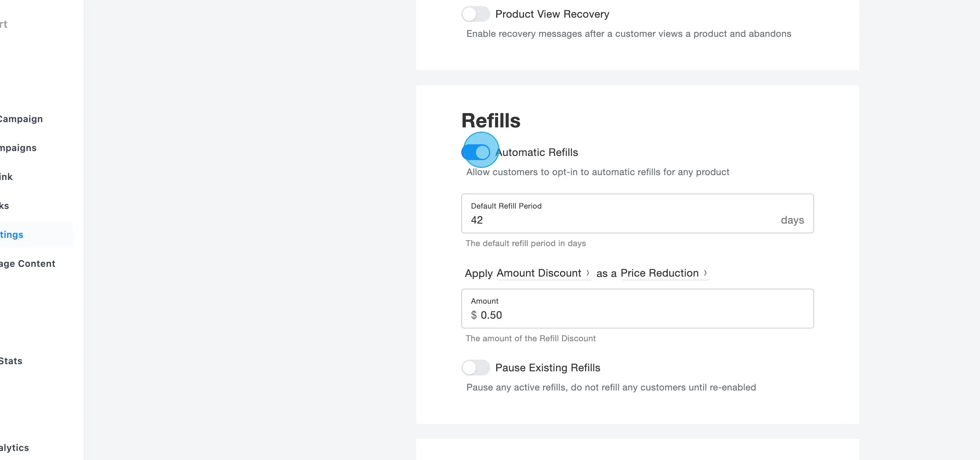Click the chevron beside Amount Discount
The height and width of the screenshot is (460, 980).
point(588,272)
